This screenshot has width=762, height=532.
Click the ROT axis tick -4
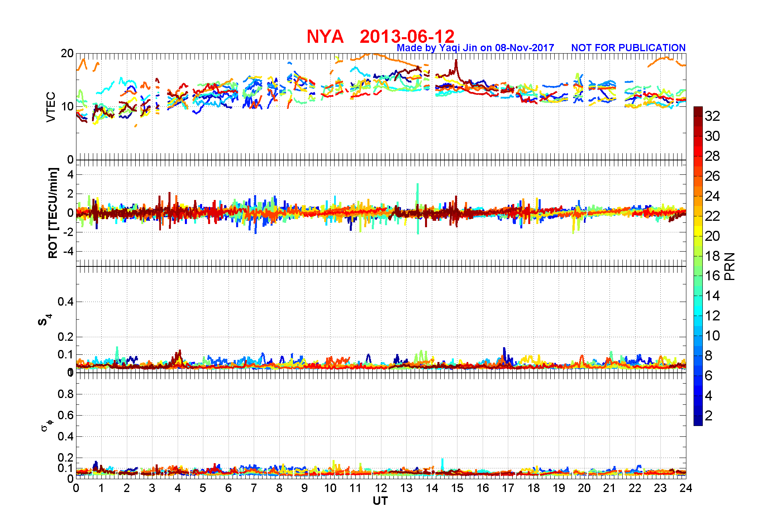coord(68,252)
